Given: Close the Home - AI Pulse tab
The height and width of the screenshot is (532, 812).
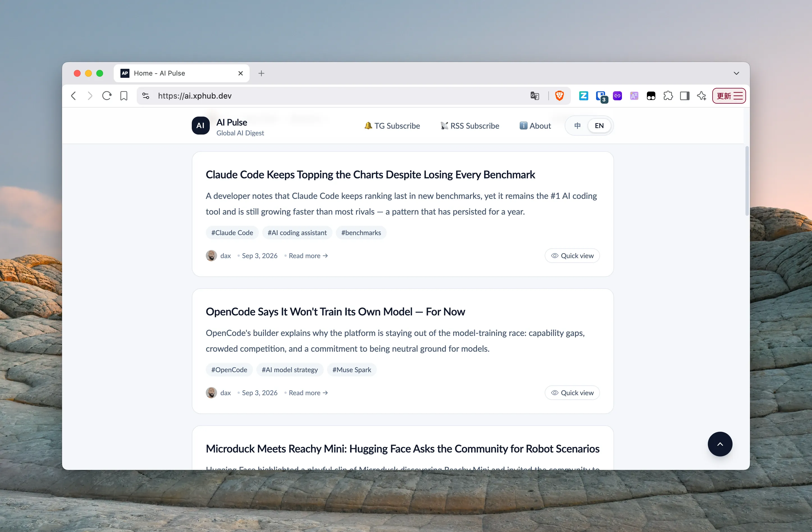Looking at the screenshot, I should (x=241, y=73).
